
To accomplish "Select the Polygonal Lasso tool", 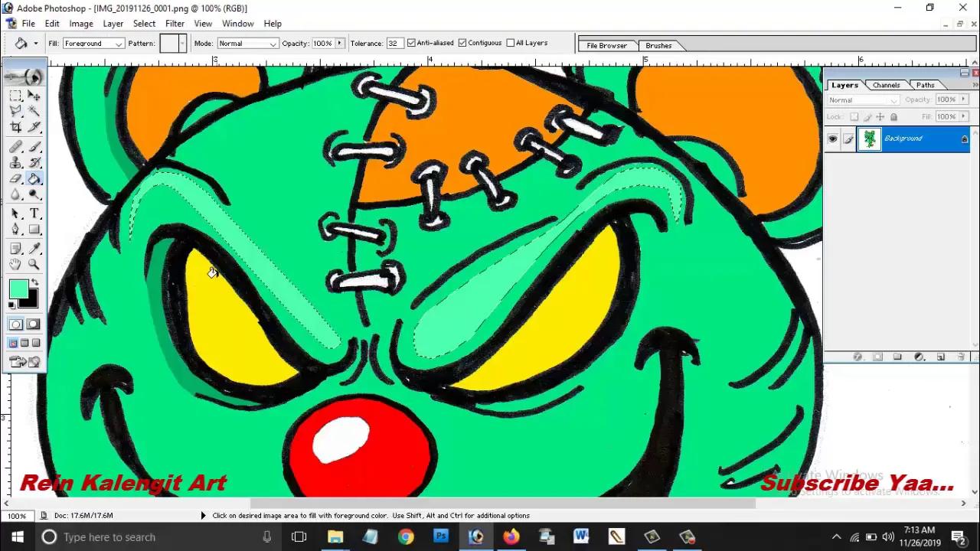I will [15, 111].
